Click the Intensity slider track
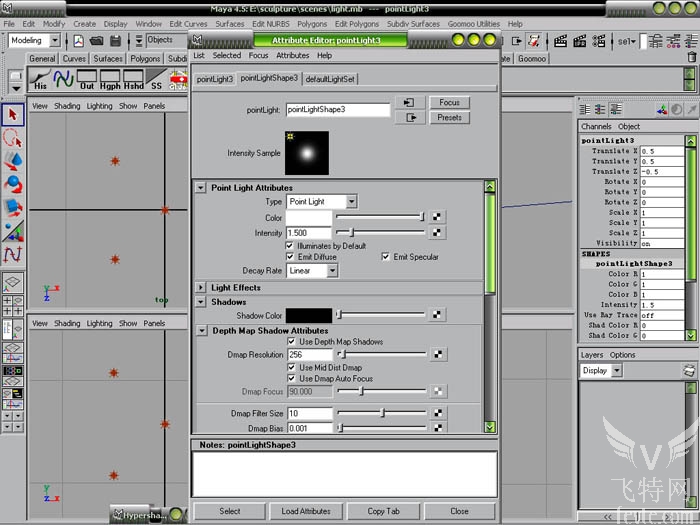The image size is (700, 525). click(380, 233)
